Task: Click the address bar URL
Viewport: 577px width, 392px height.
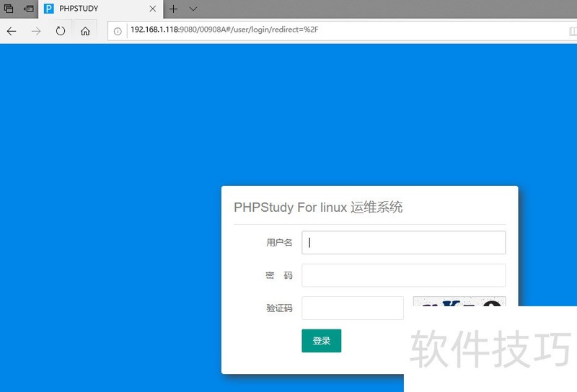Action: click(224, 30)
